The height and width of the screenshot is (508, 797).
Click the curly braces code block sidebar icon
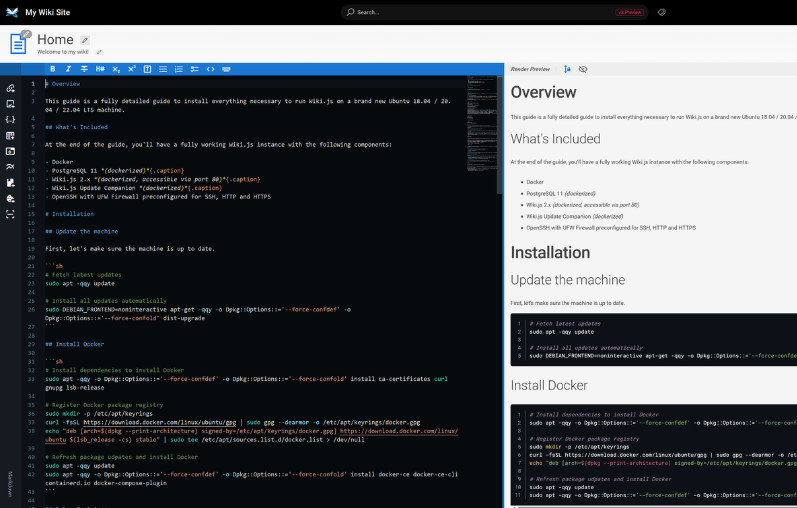pyautogui.click(x=10, y=119)
